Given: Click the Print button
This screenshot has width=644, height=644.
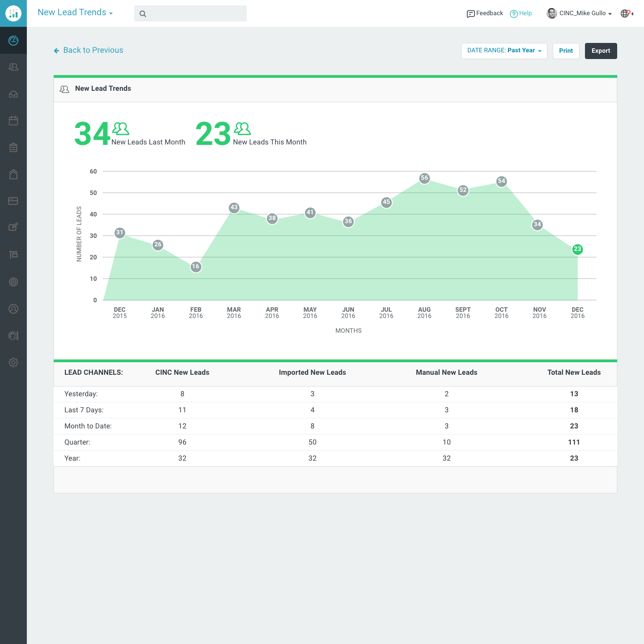Looking at the screenshot, I should pos(566,51).
